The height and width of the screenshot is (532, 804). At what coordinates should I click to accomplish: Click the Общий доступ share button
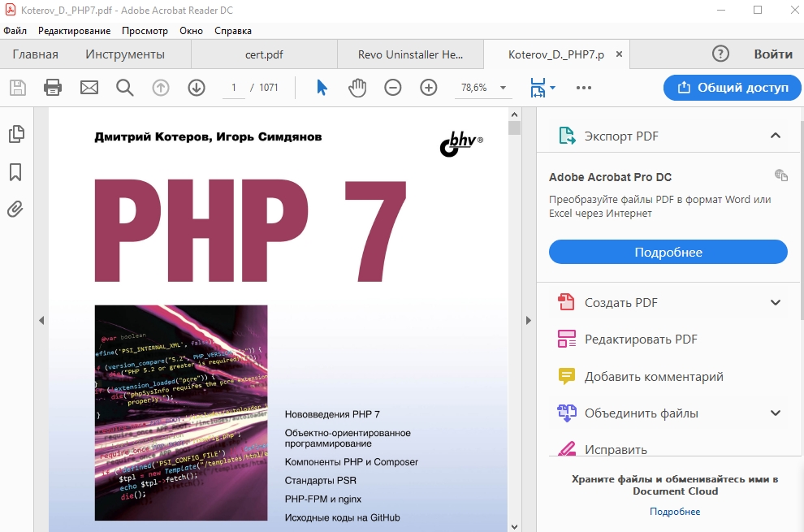click(733, 88)
